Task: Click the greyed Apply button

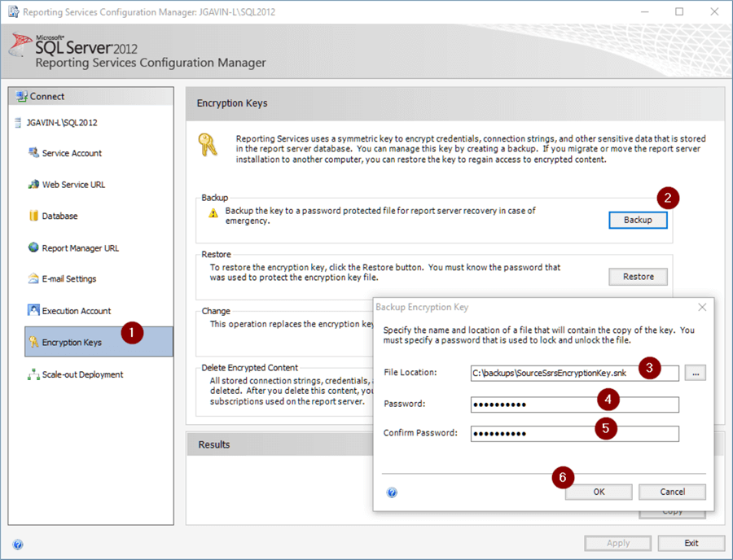Action: 617,543
